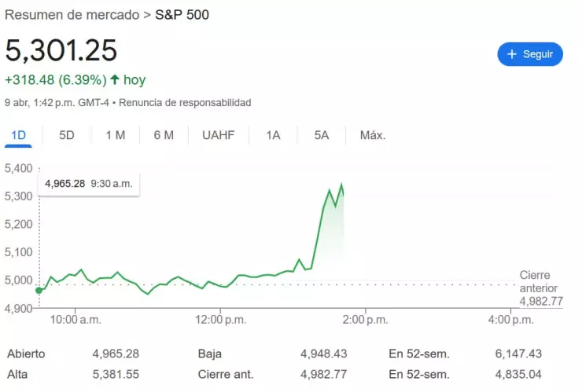The width and height of the screenshot is (582, 392).
Task: Open Renuncia de responsabilidad link
Action: click(x=186, y=103)
